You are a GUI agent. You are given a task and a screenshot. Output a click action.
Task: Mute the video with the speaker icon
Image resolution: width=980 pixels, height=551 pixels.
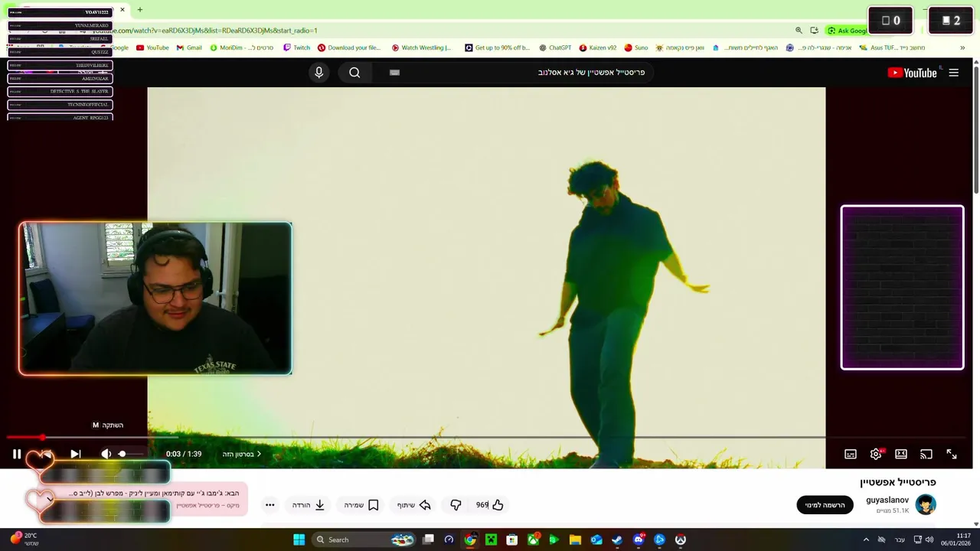(106, 454)
